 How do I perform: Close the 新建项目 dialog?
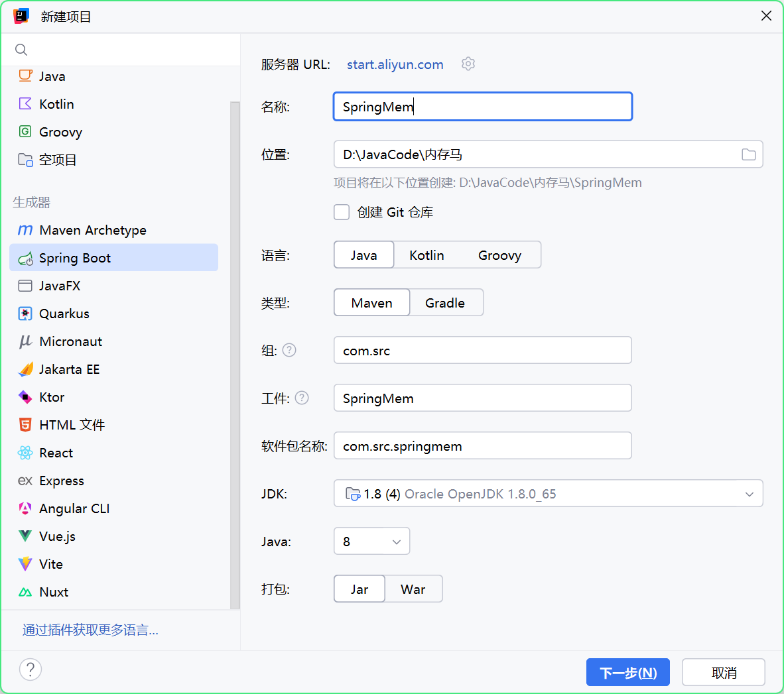click(766, 16)
